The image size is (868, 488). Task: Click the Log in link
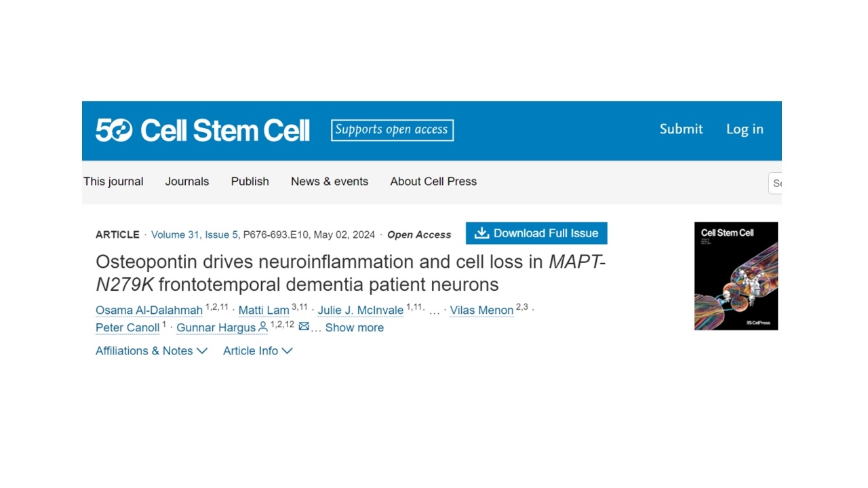745,129
